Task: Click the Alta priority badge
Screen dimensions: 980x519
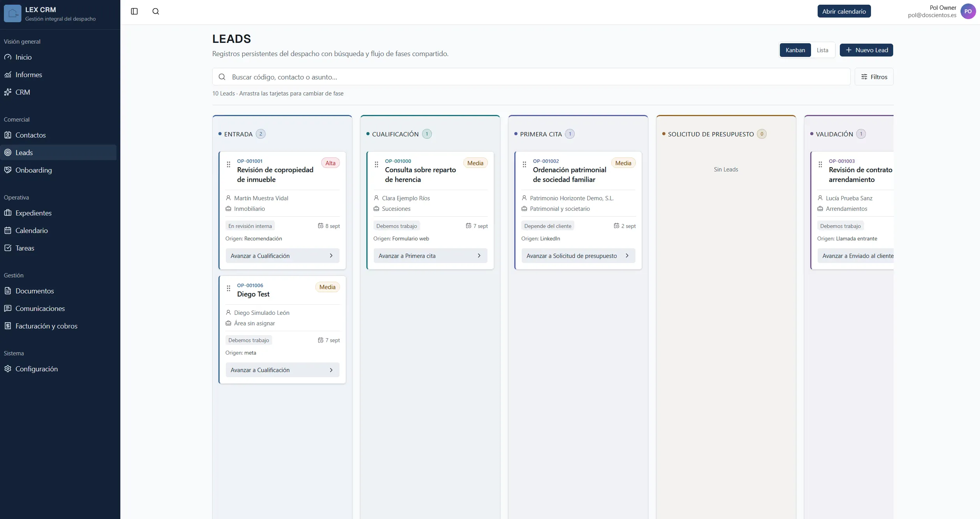Action: click(330, 163)
